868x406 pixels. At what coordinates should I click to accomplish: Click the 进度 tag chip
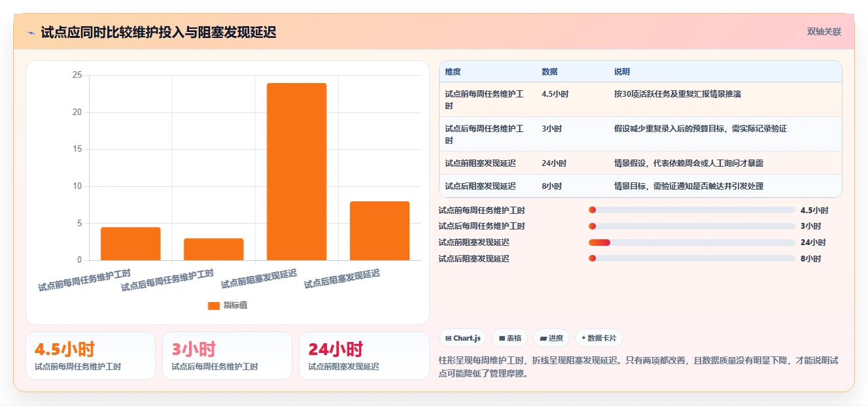click(551, 338)
